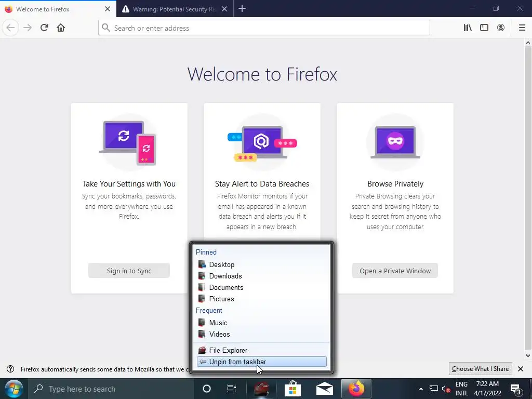
Task: Click the private browsing mask illustration
Action: tap(395, 142)
